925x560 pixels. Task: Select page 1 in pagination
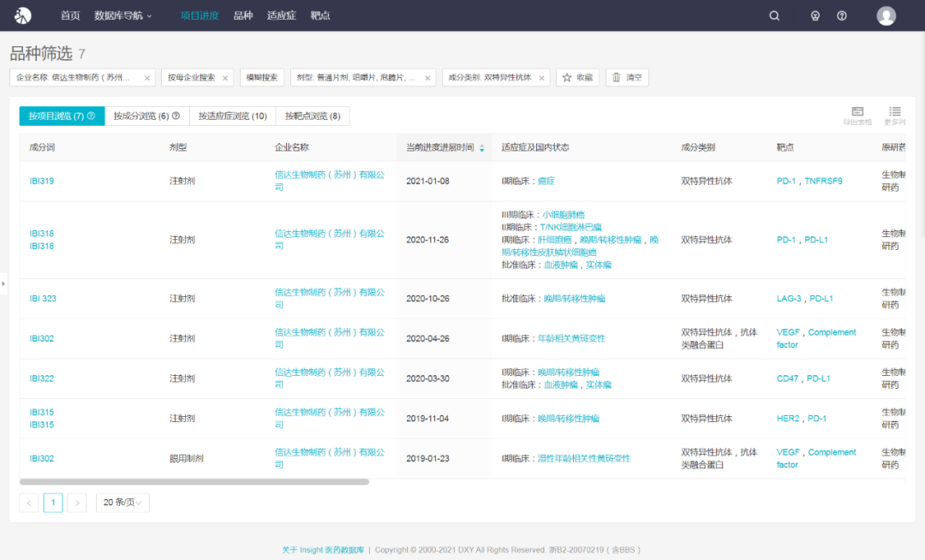(x=53, y=503)
